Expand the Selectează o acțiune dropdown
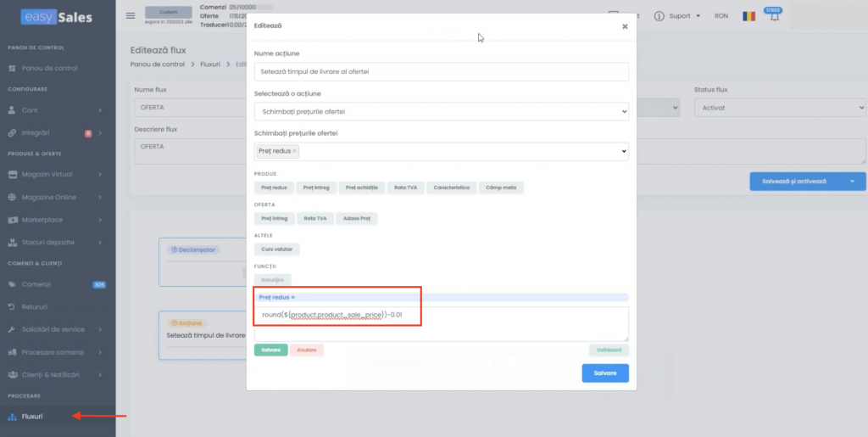868x437 pixels. [441, 111]
